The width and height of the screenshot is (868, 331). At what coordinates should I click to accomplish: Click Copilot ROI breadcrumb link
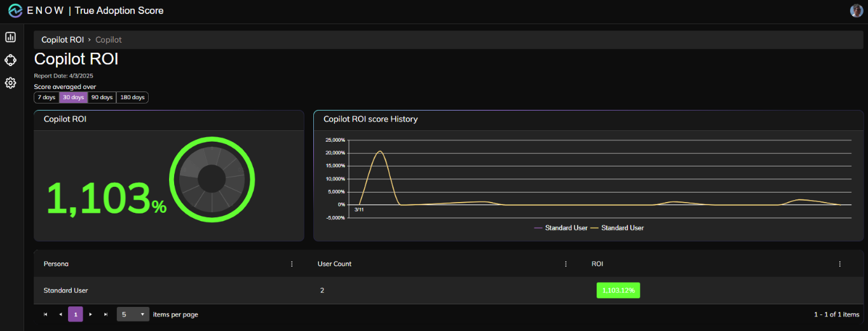[x=63, y=39]
